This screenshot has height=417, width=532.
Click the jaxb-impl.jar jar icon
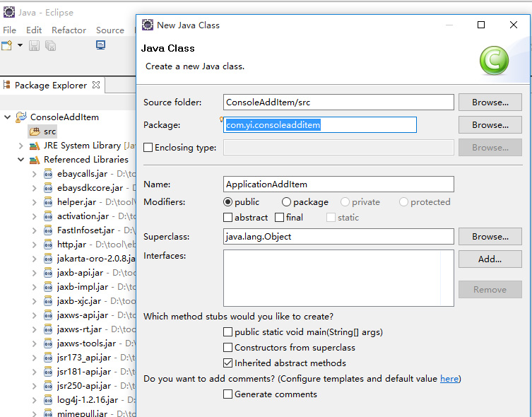click(48, 287)
